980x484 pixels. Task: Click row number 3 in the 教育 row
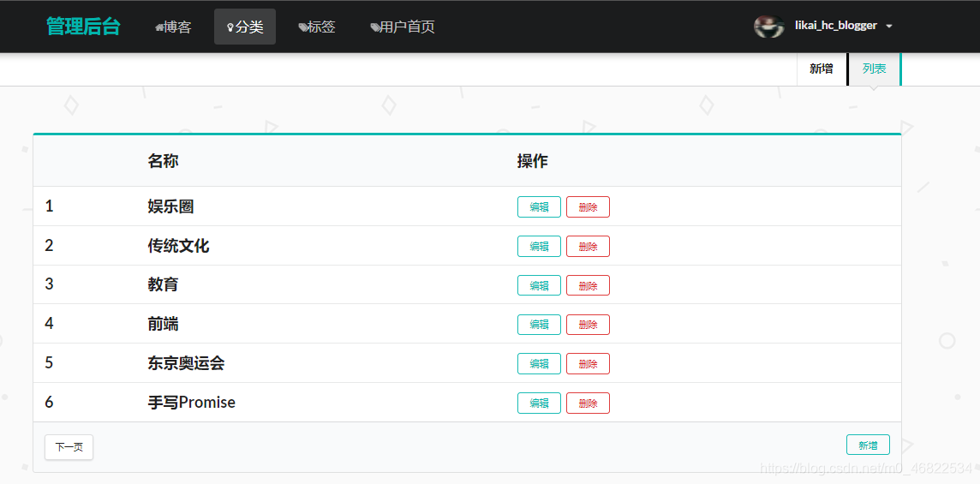(49, 284)
